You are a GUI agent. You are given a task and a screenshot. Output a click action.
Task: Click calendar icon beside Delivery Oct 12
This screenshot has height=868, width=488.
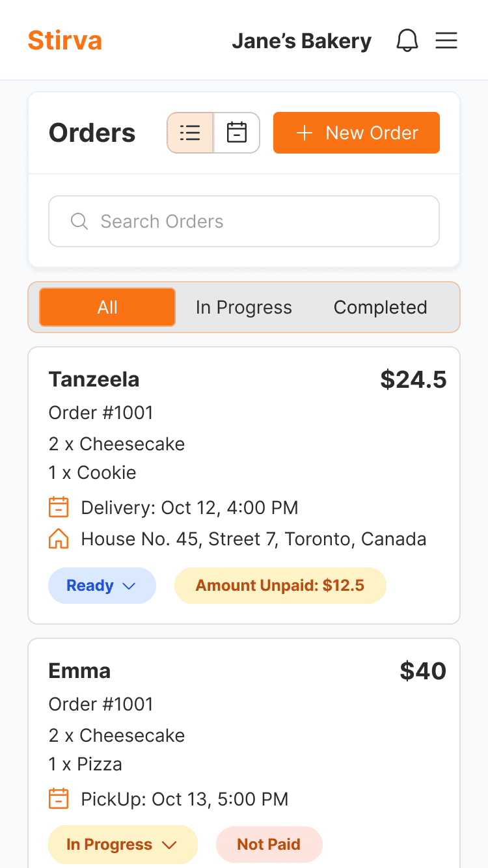[59, 507]
